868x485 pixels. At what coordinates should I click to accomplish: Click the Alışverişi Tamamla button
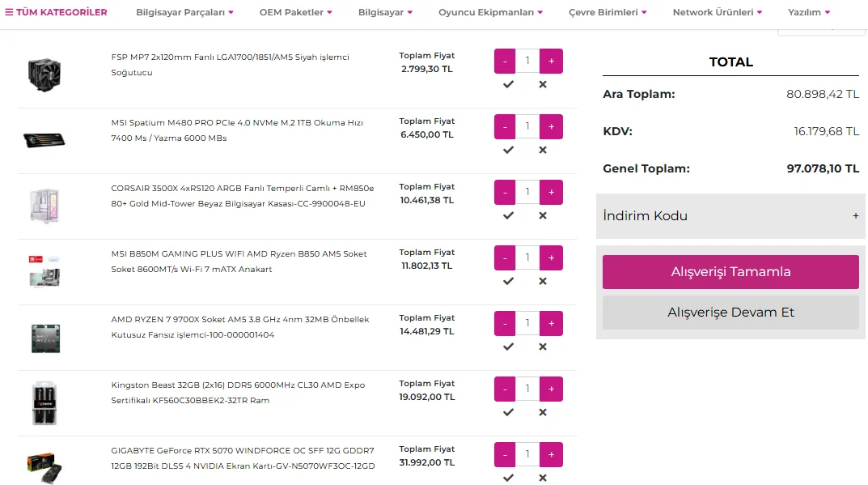pyautogui.click(x=730, y=271)
